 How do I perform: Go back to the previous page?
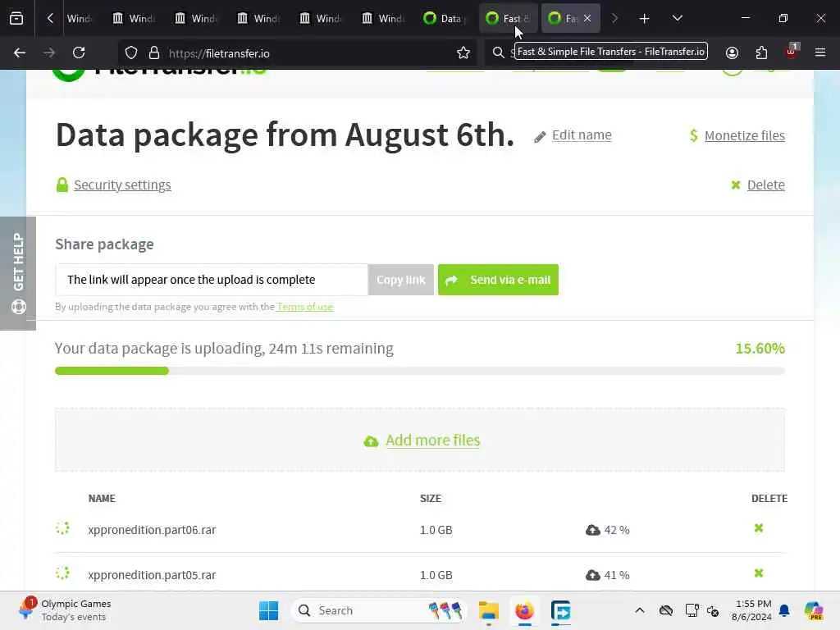(20, 52)
